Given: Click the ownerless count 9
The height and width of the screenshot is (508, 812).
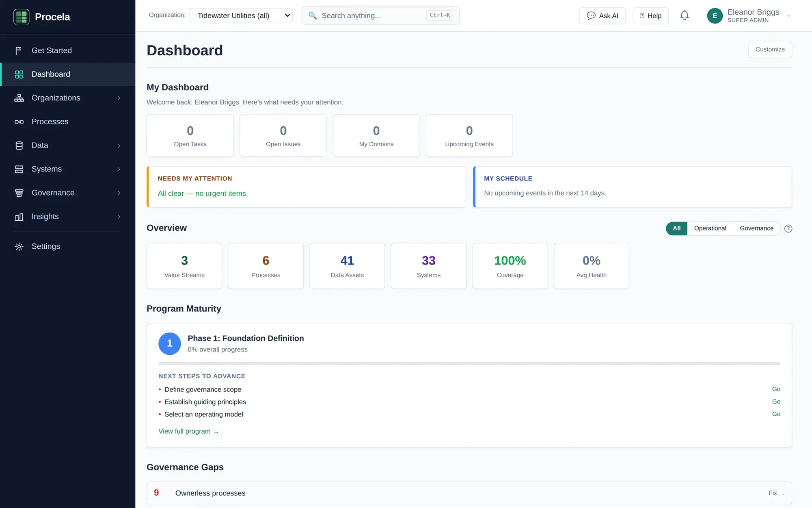Looking at the screenshot, I should pyautogui.click(x=156, y=493).
